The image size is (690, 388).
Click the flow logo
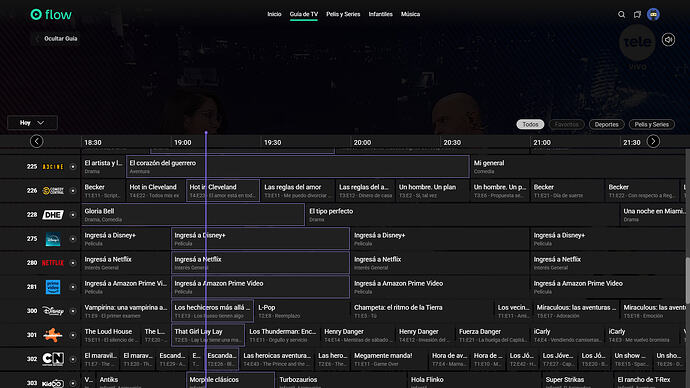tap(51, 15)
